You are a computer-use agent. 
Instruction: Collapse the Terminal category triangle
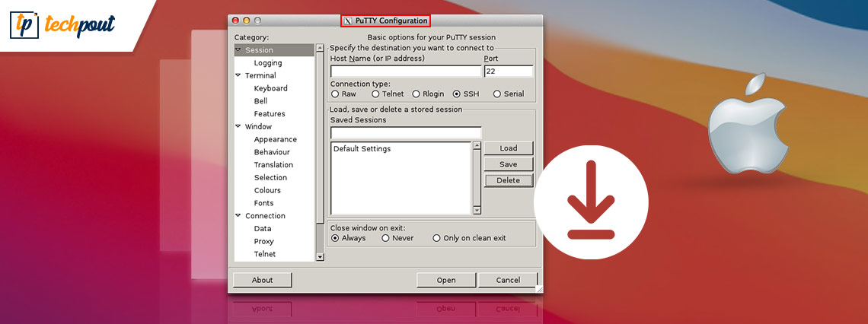238,75
